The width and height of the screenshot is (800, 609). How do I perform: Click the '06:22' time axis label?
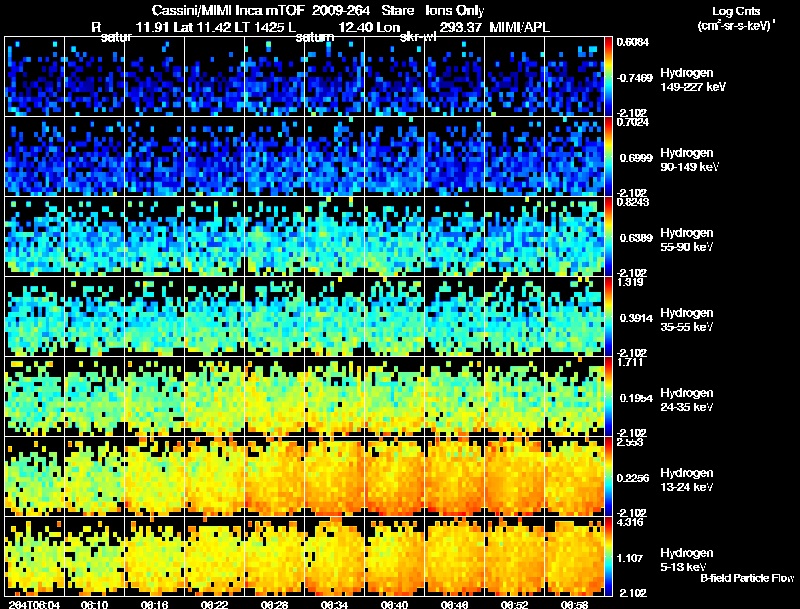tap(215, 604)
